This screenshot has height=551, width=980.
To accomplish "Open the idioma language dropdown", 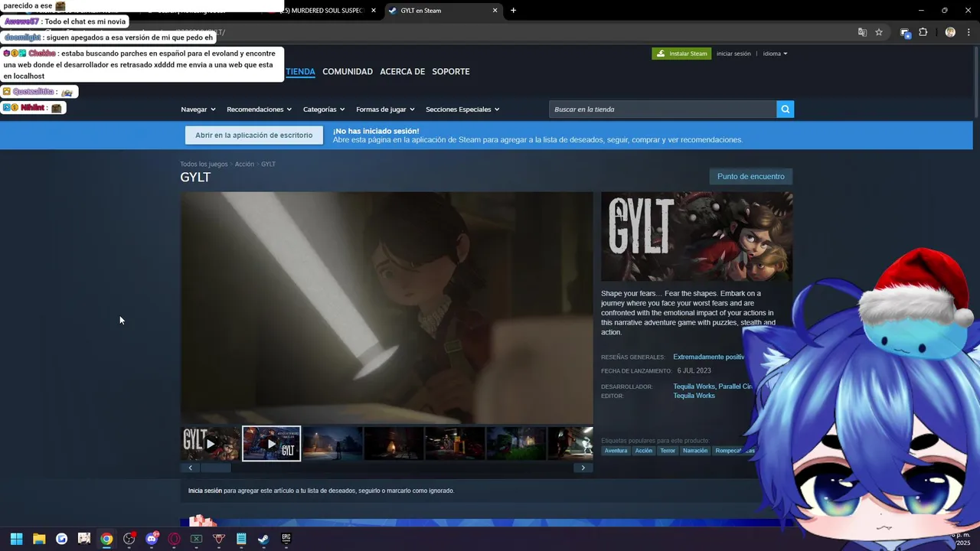I will [775, 54].
